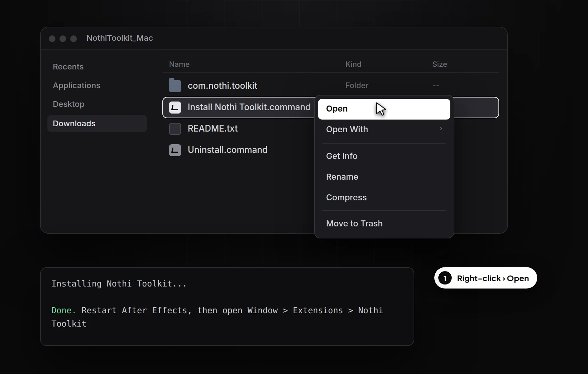Click the 'Folder' kind cell

(x=357, y=85)
